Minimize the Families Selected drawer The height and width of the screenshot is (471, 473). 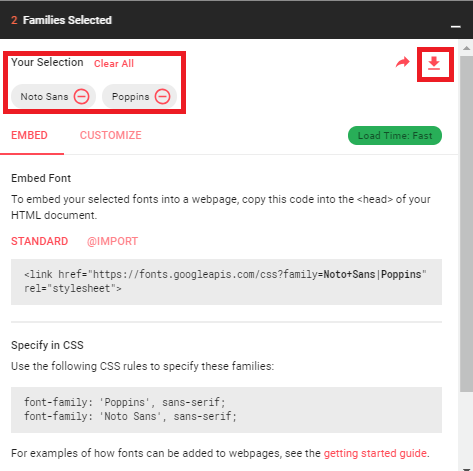[x=456, y=26]
